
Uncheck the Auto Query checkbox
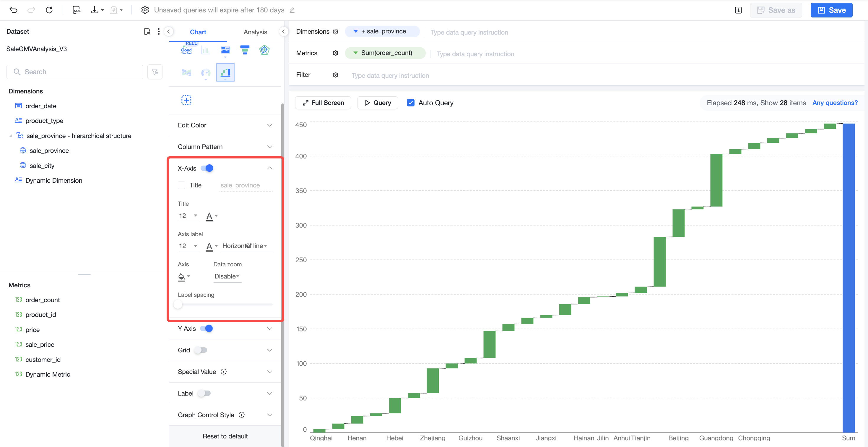pos(410,103)
